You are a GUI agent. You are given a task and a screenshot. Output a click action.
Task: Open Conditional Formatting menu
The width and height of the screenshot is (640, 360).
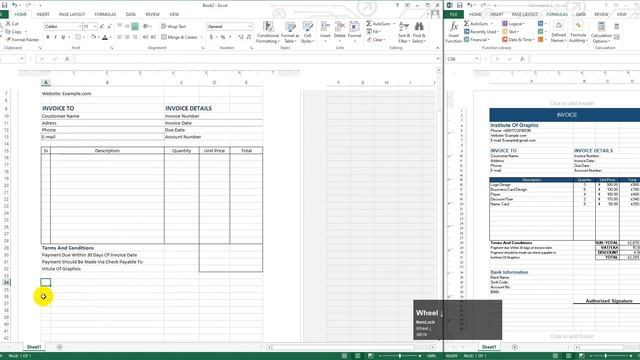[268, 32]
